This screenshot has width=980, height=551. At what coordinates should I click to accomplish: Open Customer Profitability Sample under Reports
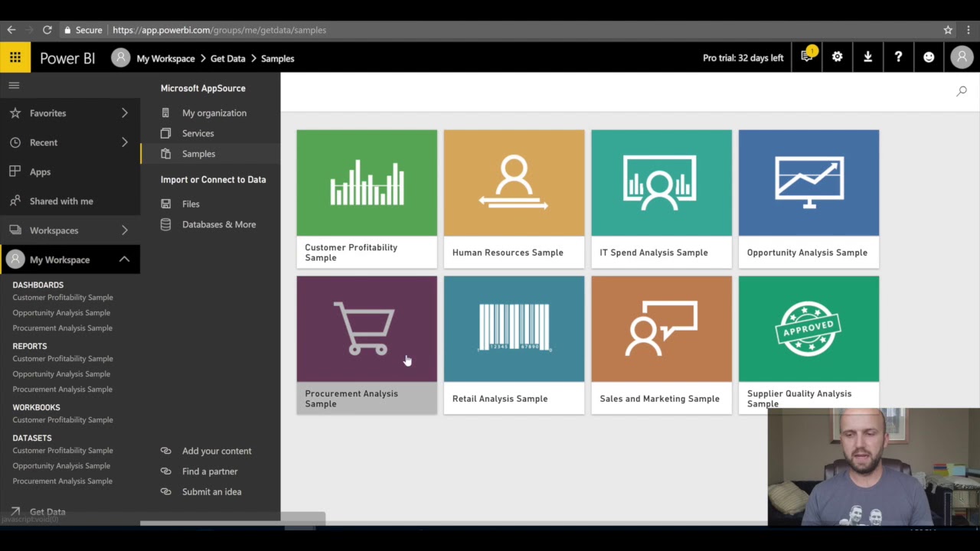63,358
